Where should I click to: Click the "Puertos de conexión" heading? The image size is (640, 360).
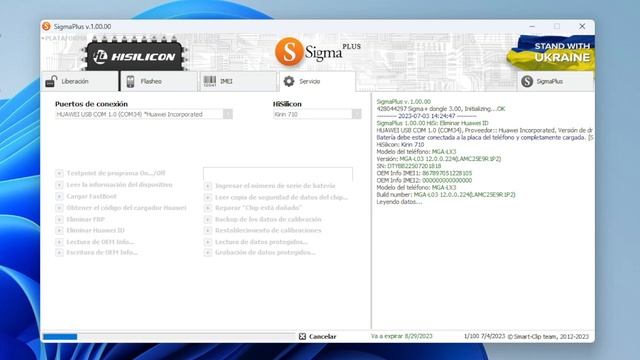91,104
